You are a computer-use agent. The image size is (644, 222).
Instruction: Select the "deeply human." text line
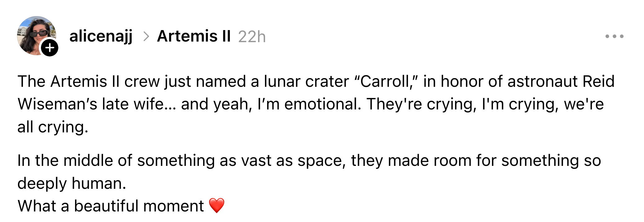(72, 183)
